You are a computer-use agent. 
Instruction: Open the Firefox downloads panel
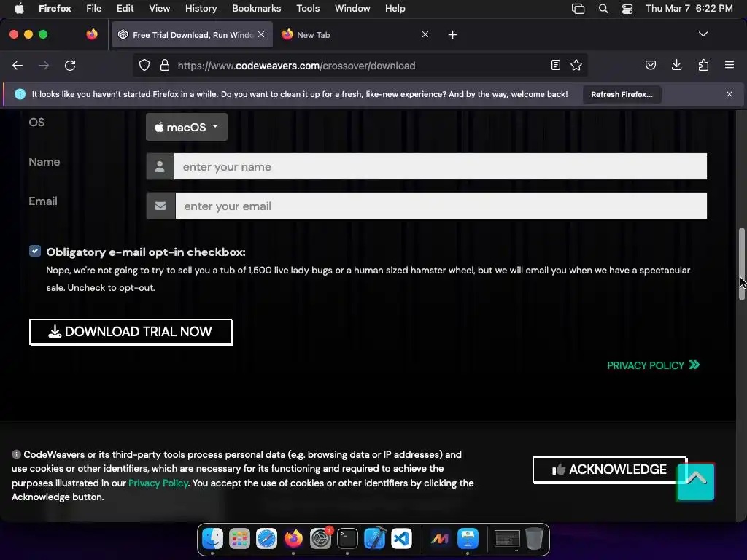[676, 65]
